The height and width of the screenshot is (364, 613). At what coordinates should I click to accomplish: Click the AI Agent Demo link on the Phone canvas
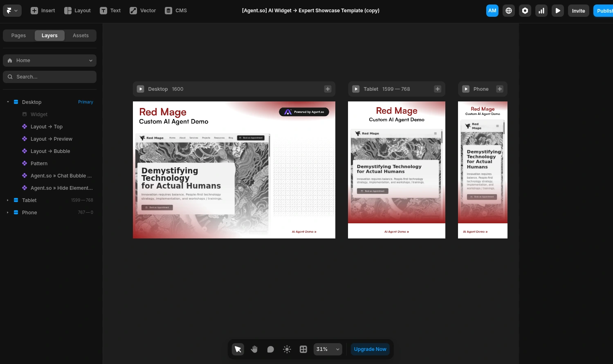[x=475, y=231]
